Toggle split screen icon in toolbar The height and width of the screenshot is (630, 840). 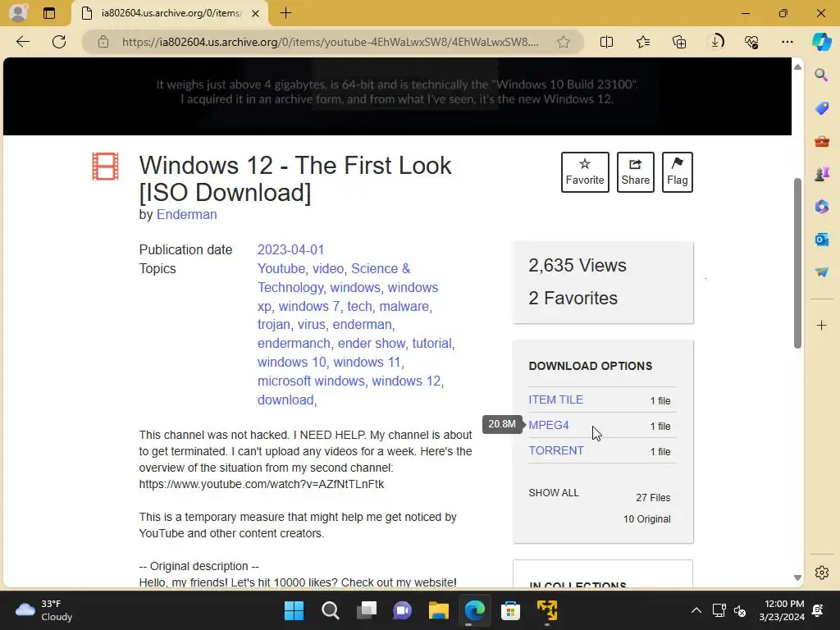point(606,42)
